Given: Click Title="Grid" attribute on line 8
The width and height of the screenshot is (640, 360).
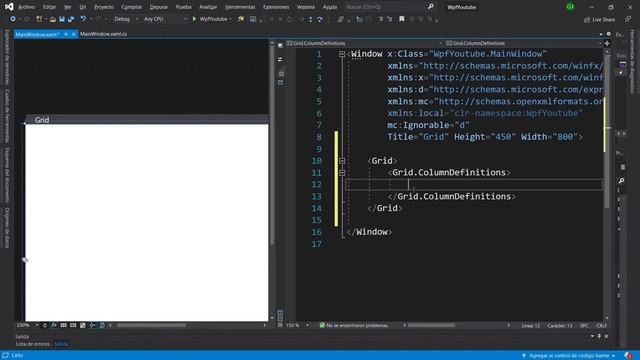Looking at the screenshot, I should tap(418, 137).
